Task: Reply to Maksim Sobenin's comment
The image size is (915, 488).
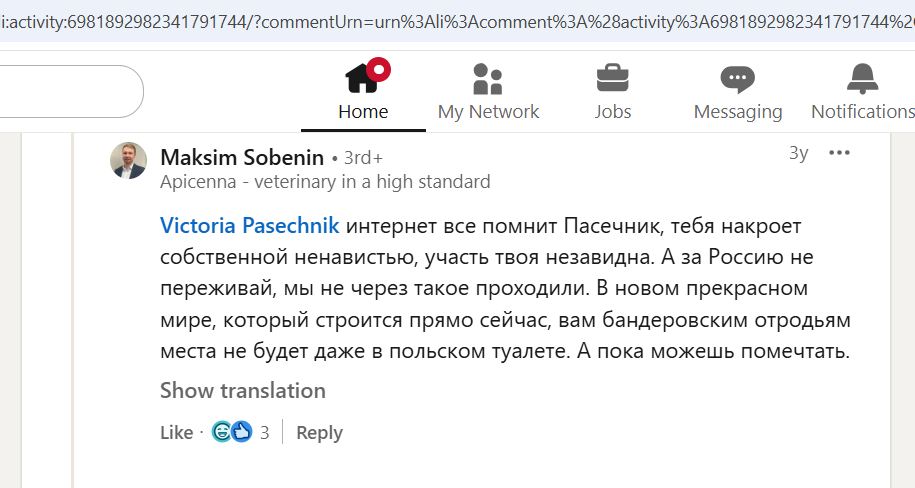Action: click(319, 432)
